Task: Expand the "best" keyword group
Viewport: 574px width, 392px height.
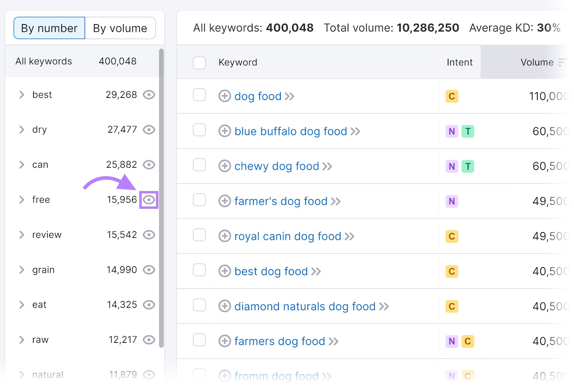Action: tap(22, 95)
